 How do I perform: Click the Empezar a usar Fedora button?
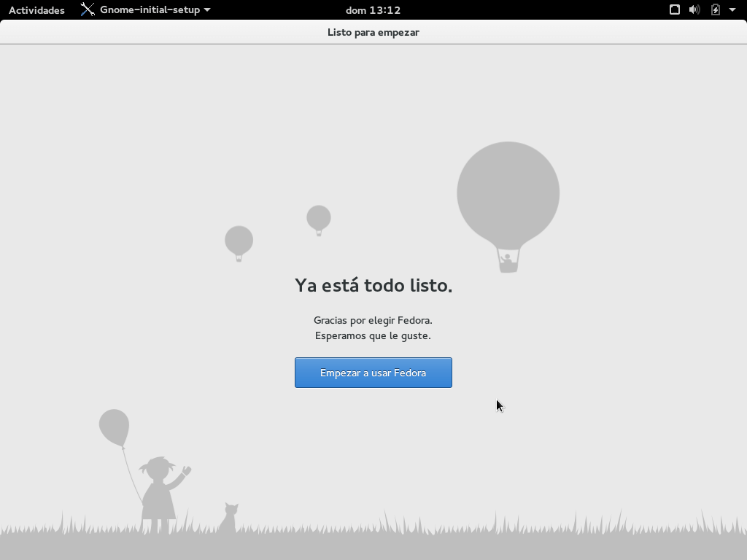pyautogui.click(x=373, y=373)
